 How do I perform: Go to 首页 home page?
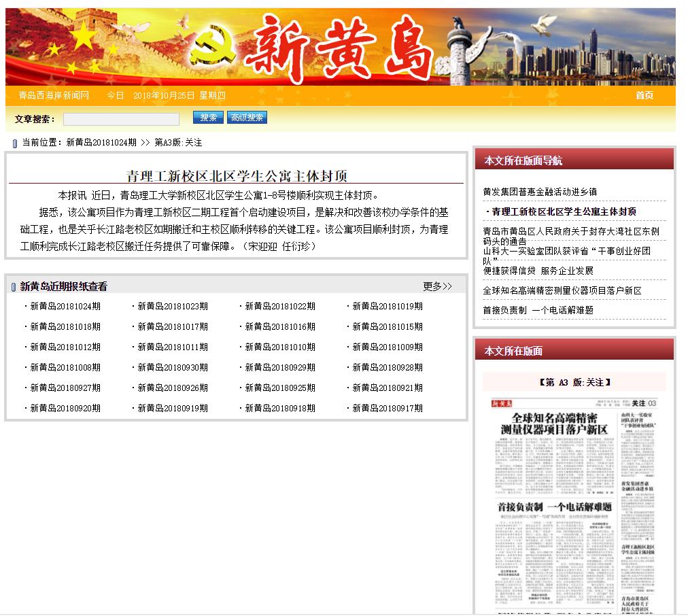pyautogui.click(x=644, y=95)
